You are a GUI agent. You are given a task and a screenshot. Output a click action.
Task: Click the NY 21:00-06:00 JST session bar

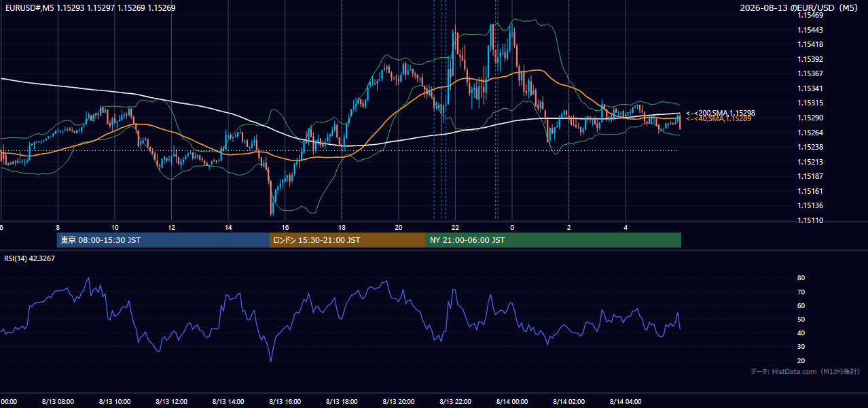tap(554, 240)
